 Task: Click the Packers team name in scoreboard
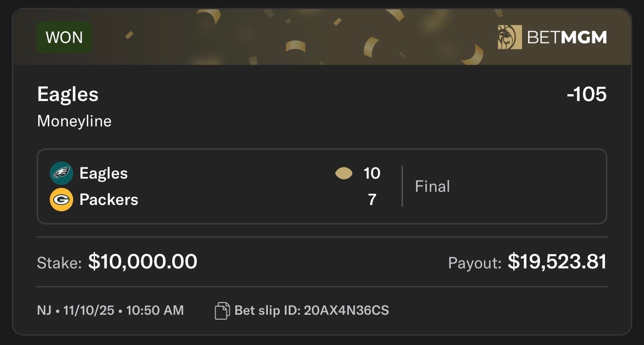(109, 200)
